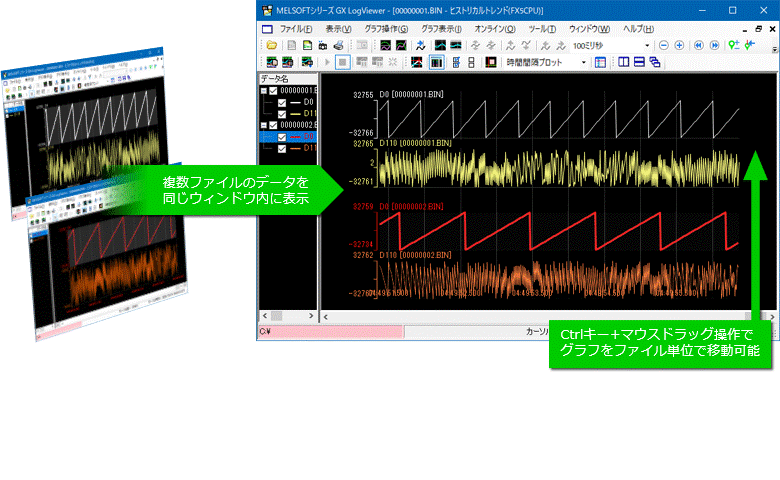Click the stop square button in second toolbar

[342, 62]
